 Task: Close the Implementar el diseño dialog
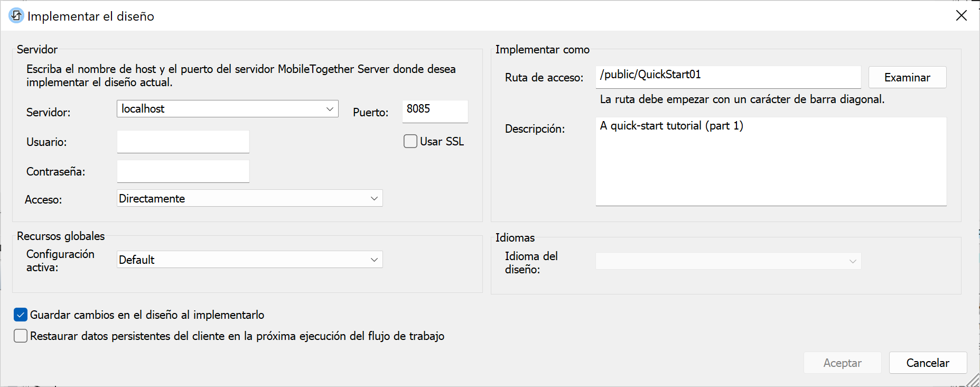(x=961, y=16)
